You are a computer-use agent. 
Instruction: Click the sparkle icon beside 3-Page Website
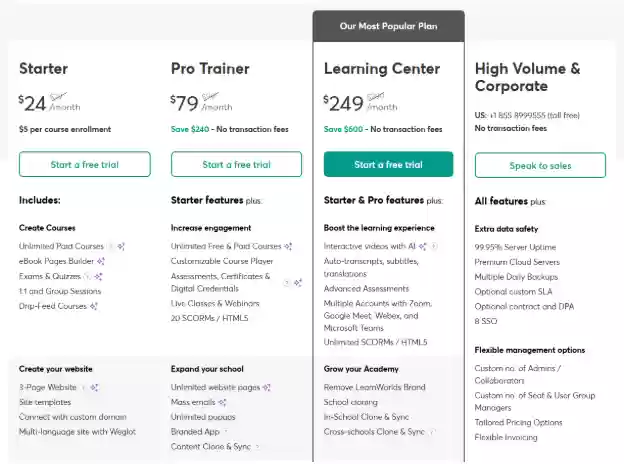pos(94,387)
